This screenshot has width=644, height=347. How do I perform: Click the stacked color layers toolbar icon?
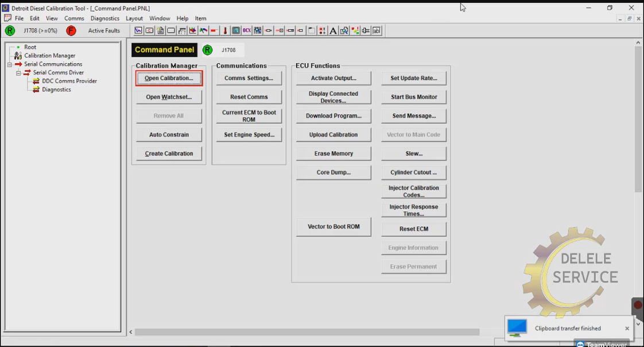tap(193, 30)
